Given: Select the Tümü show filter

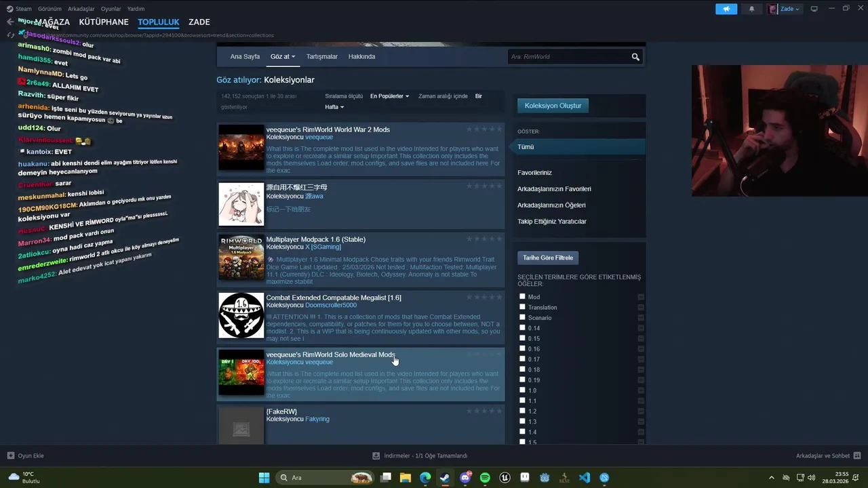Looking at the screenshot, I should 579,147.
